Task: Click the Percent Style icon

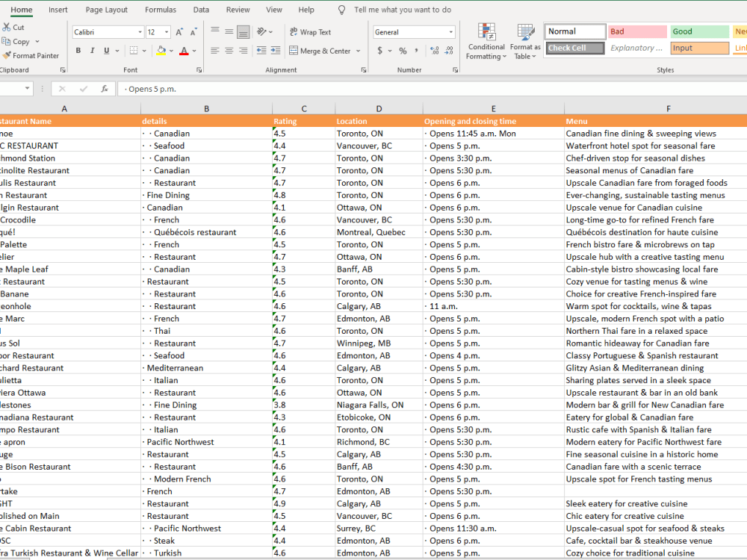Action: click(403, 51)
